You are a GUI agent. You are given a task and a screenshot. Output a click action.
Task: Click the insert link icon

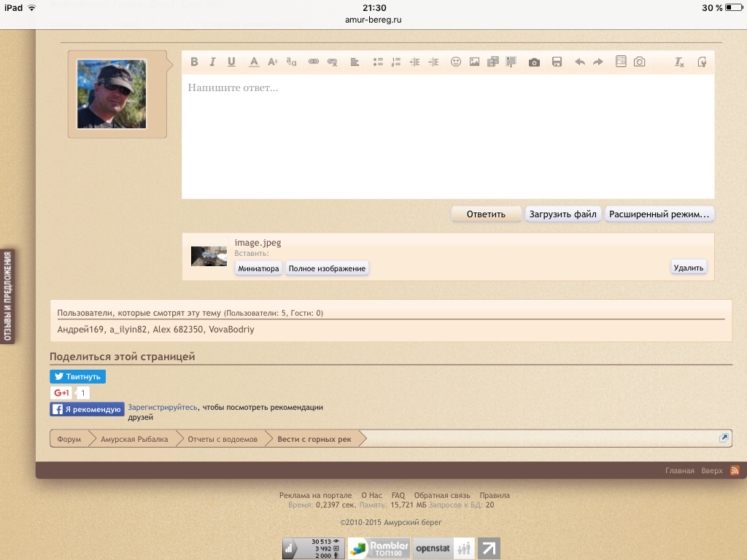(314, 62)
